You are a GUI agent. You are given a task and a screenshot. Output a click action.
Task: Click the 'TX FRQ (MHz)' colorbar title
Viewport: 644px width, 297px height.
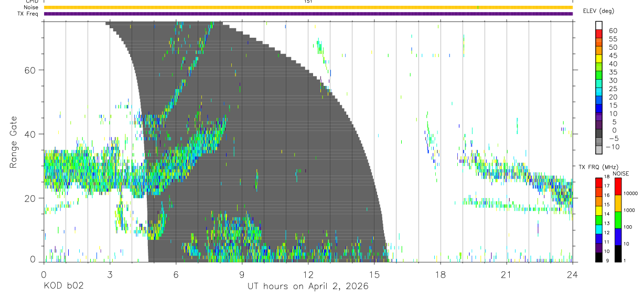pyautogui.click(x=598, y=167)
